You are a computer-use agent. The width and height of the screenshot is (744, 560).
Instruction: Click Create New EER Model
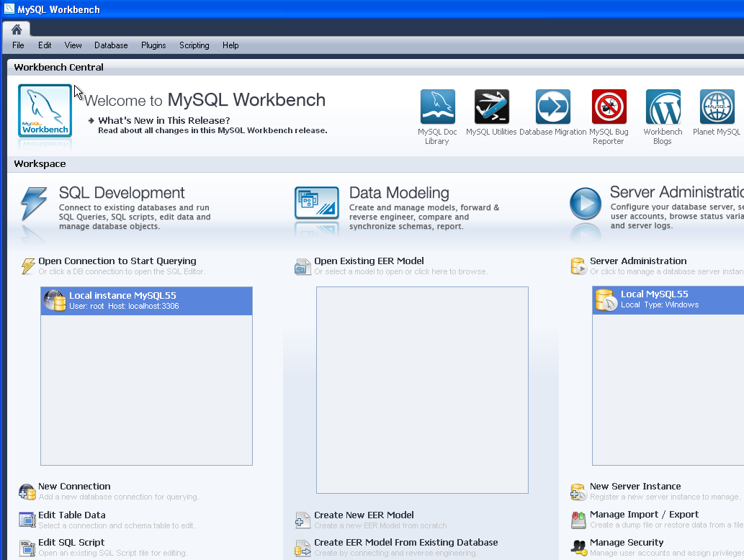tap(364, 515)
